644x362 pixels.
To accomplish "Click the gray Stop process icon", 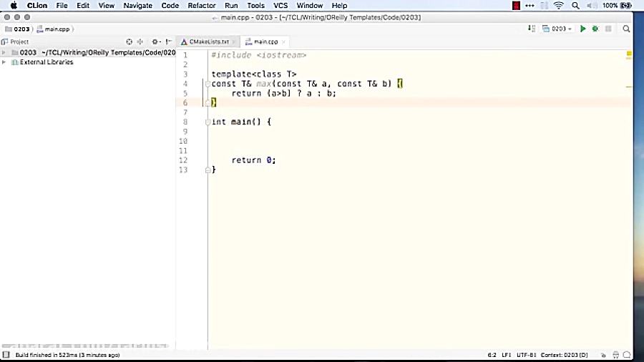I will pyautogui.click(x=608, y=29).
